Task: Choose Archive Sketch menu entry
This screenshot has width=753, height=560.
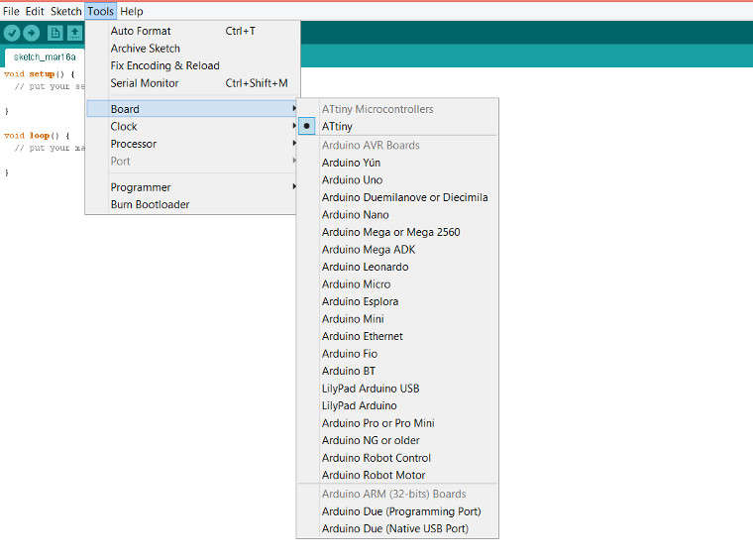Action: pyautogui.click(x=191, y=49)
